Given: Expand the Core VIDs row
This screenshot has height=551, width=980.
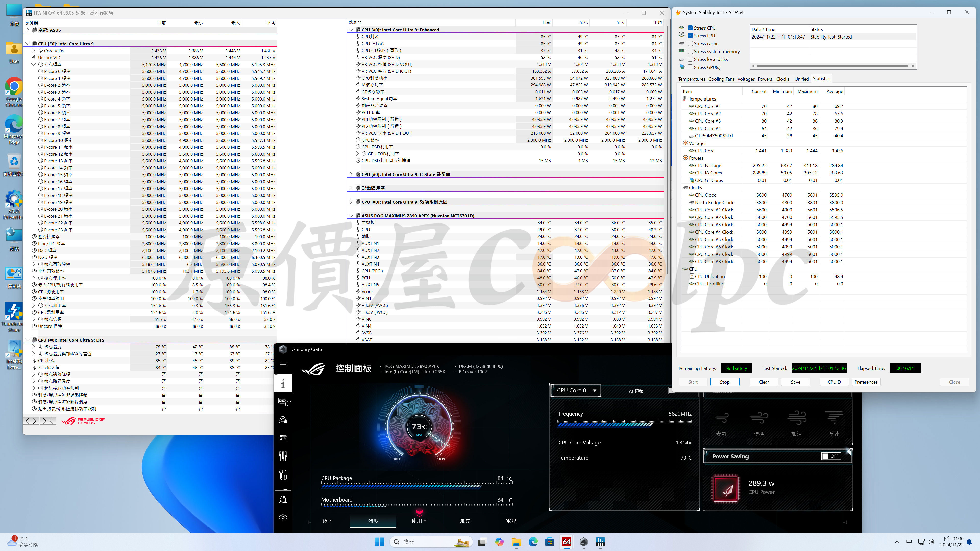Looking at the screenshot, I should (33, 51).
